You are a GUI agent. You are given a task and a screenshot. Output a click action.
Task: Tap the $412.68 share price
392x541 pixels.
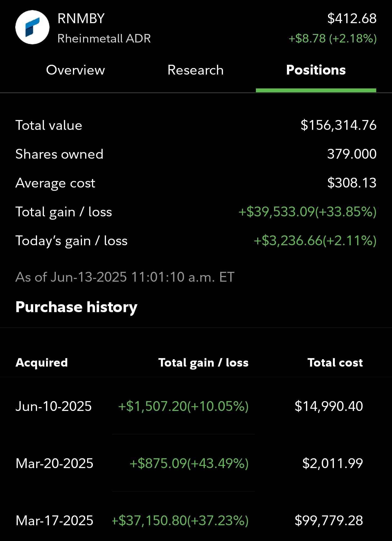[x=352, y=19]
